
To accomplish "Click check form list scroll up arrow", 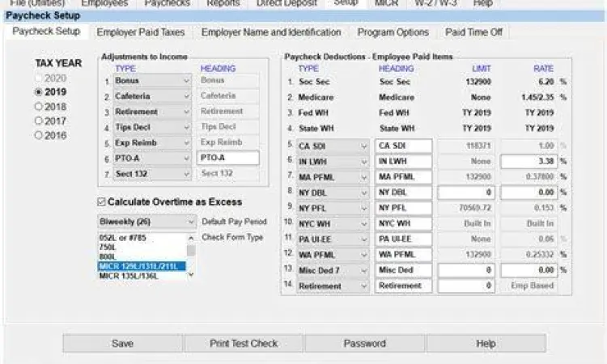I will pos(191,238).
